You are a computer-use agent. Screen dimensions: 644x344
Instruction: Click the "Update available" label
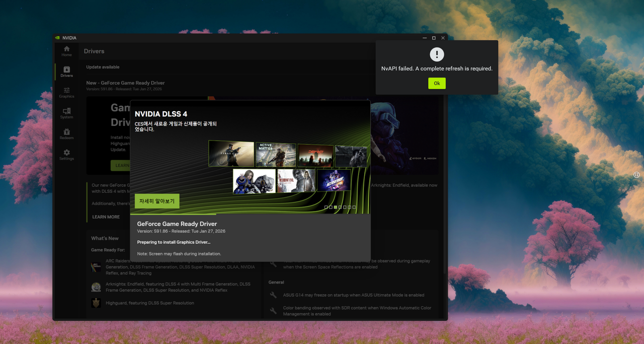coord(103,67)
